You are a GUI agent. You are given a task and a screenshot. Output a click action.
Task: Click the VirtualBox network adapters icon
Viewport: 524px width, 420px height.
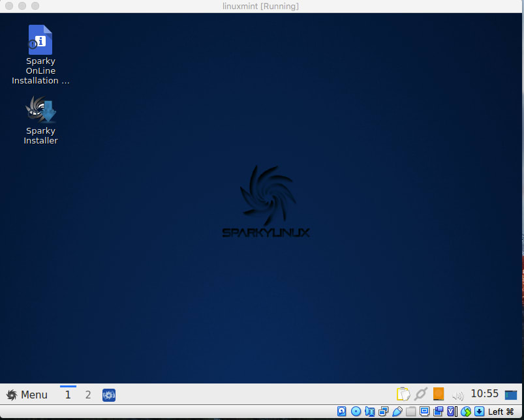[383, 412]
